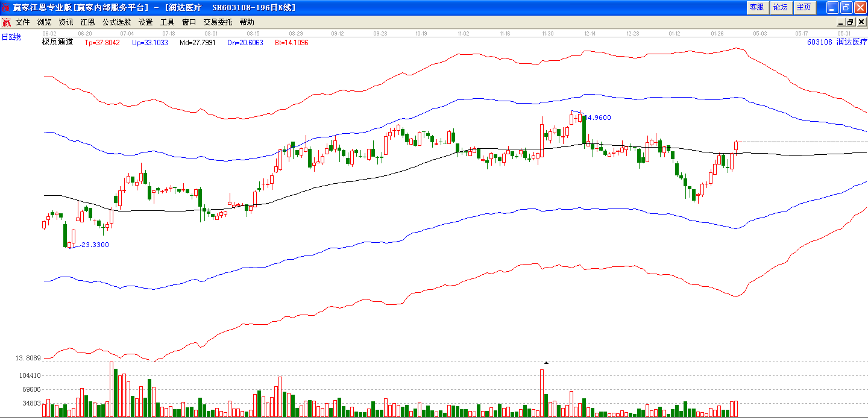Click the Tp=37.8042 value
This screenshot has height=420, width=868.
[102, 43]
